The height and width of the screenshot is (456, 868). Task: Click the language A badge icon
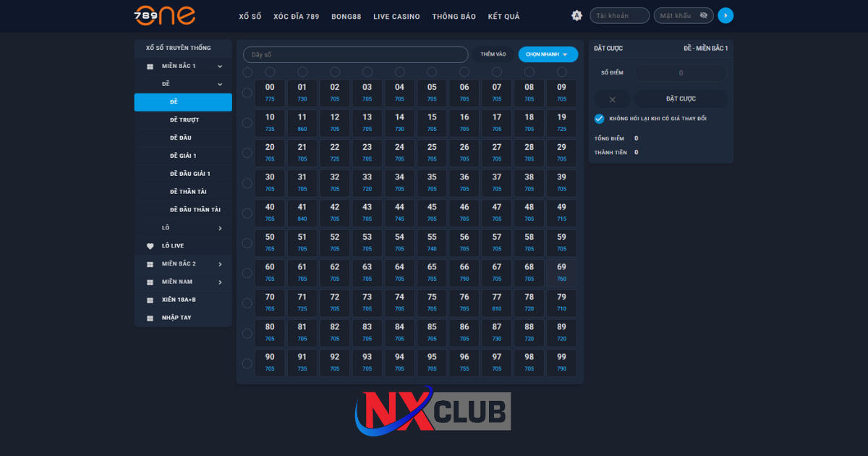click(576, 16)
